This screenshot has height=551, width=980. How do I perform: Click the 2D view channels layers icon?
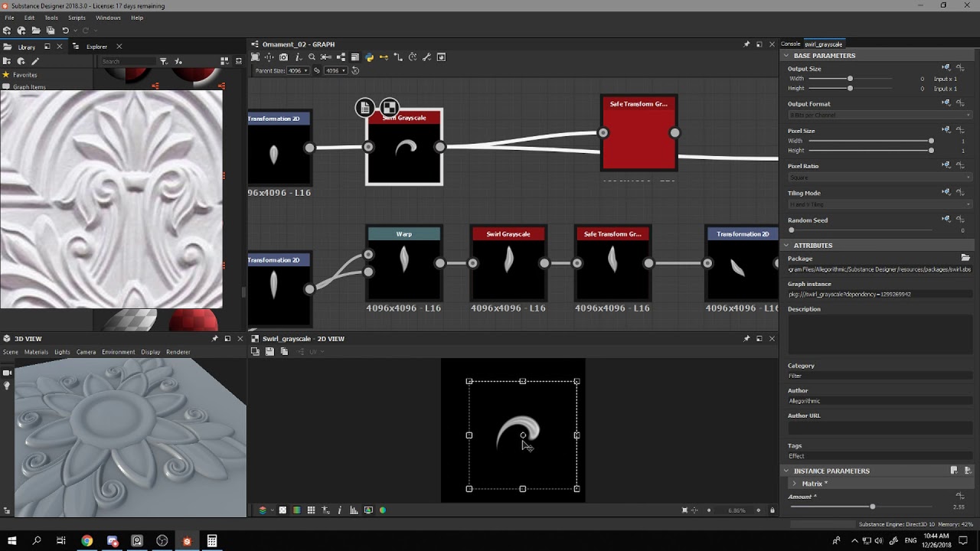click(263, 510)
